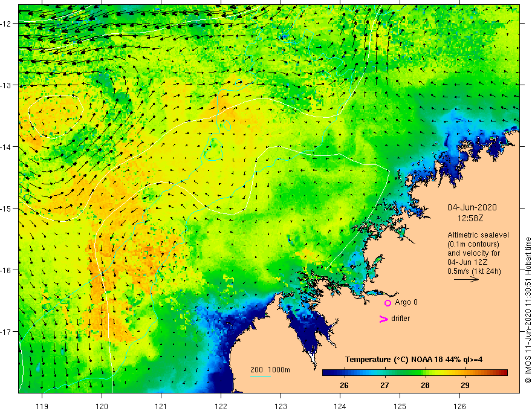This screenshot has width=532, height=411.
Task: Click longitude axis label '123'
Action: 281,406
